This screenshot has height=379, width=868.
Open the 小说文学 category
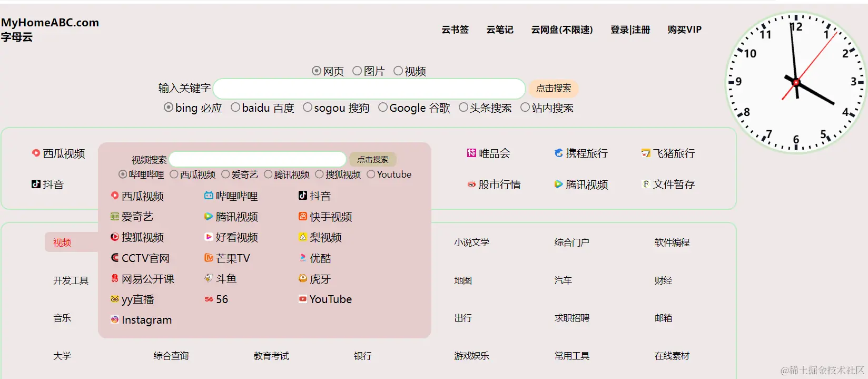[x=472, y=242]
